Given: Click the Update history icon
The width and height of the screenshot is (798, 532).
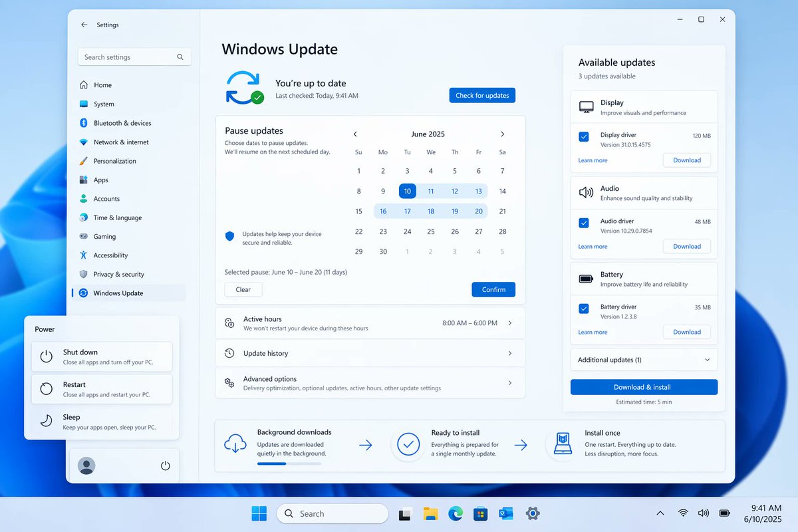Looking at the screenshot, I should (x=229, y=353).
